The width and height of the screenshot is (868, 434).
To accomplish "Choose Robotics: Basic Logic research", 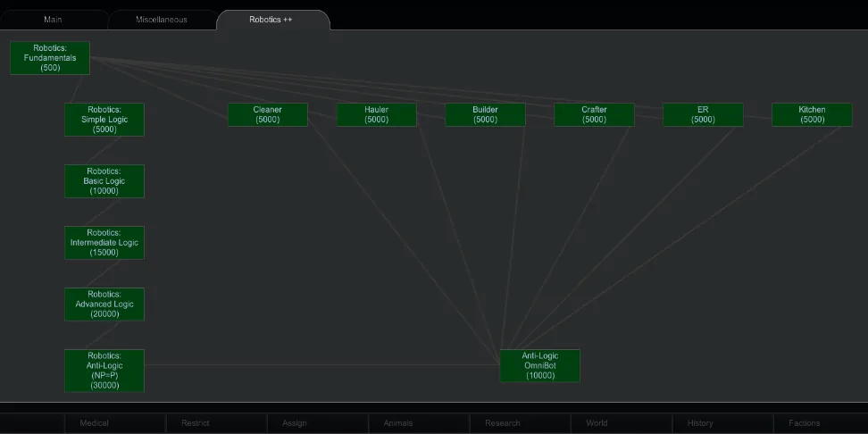I will pos(104,181).
